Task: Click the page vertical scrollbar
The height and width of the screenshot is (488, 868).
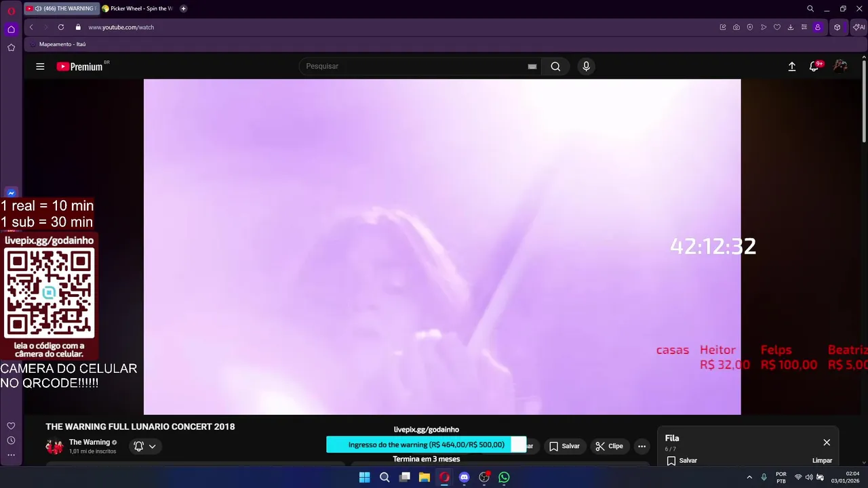Action: click(864, 102)
